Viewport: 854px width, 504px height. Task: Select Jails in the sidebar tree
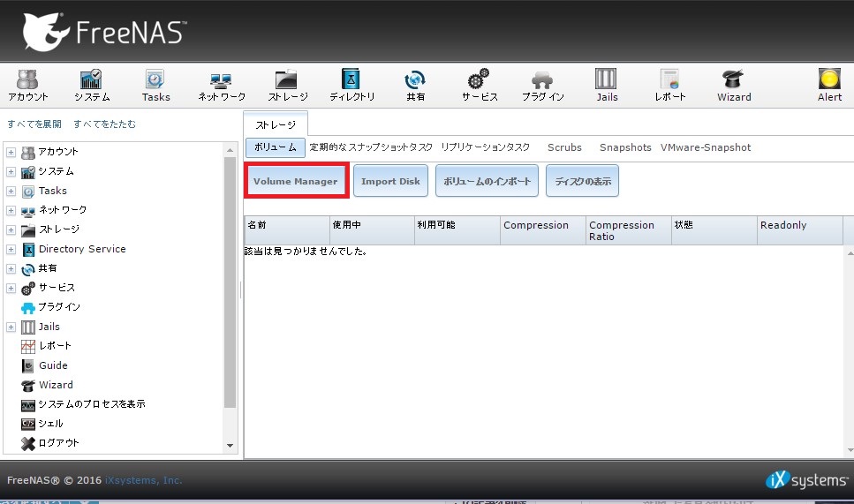click(x=49, y=327)
